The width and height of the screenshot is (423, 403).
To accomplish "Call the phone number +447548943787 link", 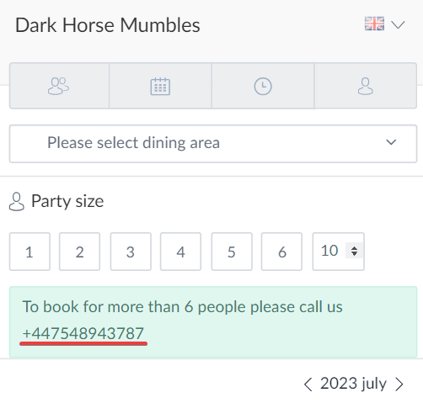I will tap(83, 333).
